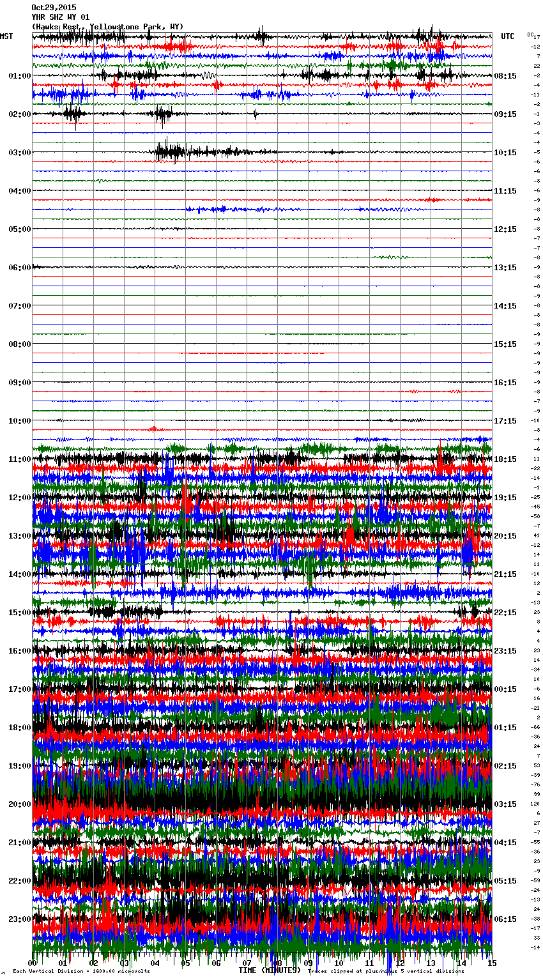Select the "05:15" UTC time label
Viewport: 543px width, 980px height.
(x=505, y=881)
